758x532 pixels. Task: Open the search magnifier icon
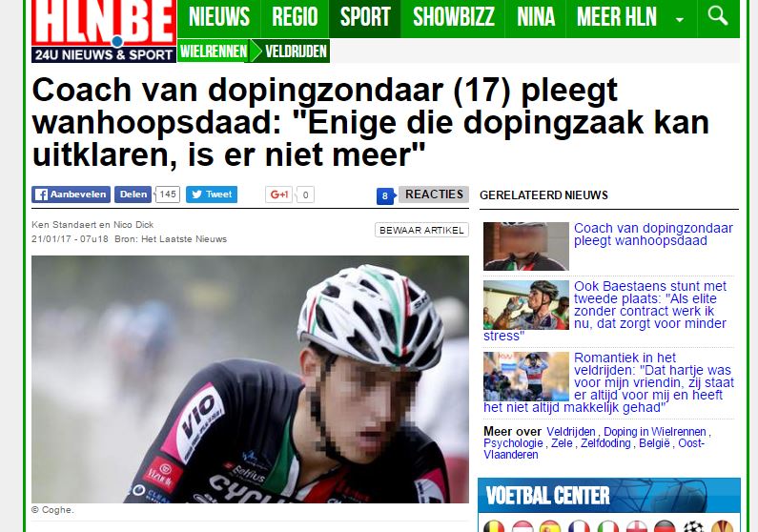click(x=718, y=15)
